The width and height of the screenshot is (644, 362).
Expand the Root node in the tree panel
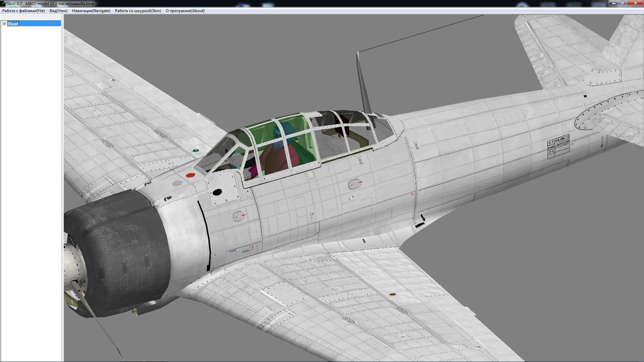click(x=4, y=24)
